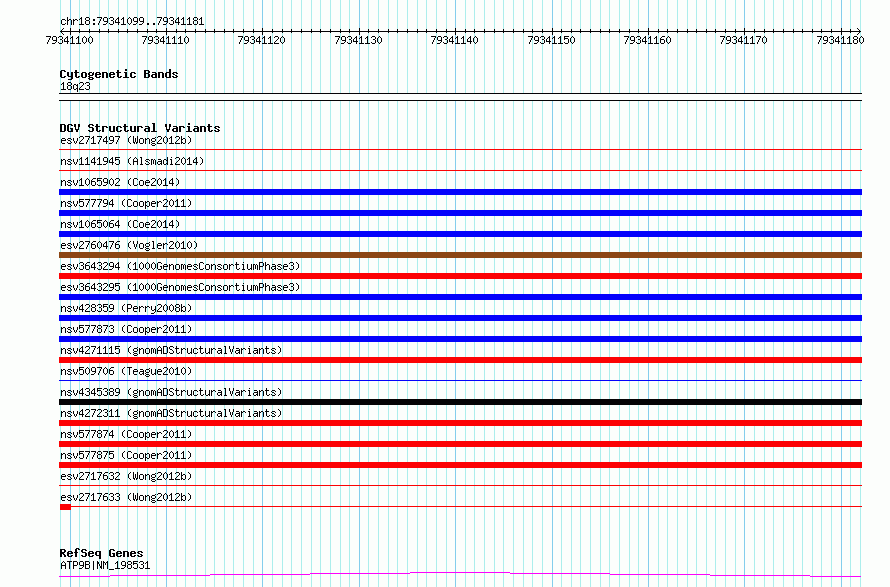The image size is (890, 587).
Task: Click nsv4272311 (gnomADStructuralVariants) label
Action: [x=171, y=413]
